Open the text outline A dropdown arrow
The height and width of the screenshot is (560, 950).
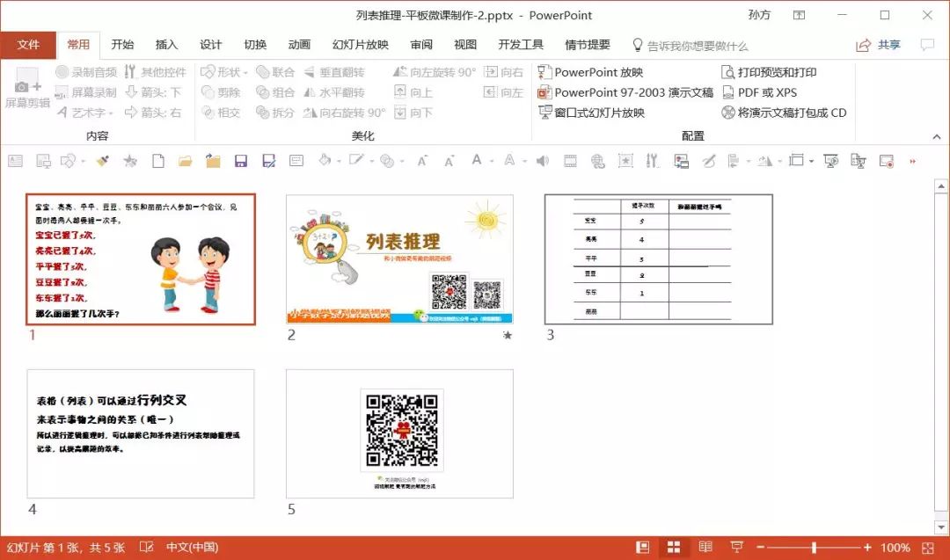[x=524, y=162]
